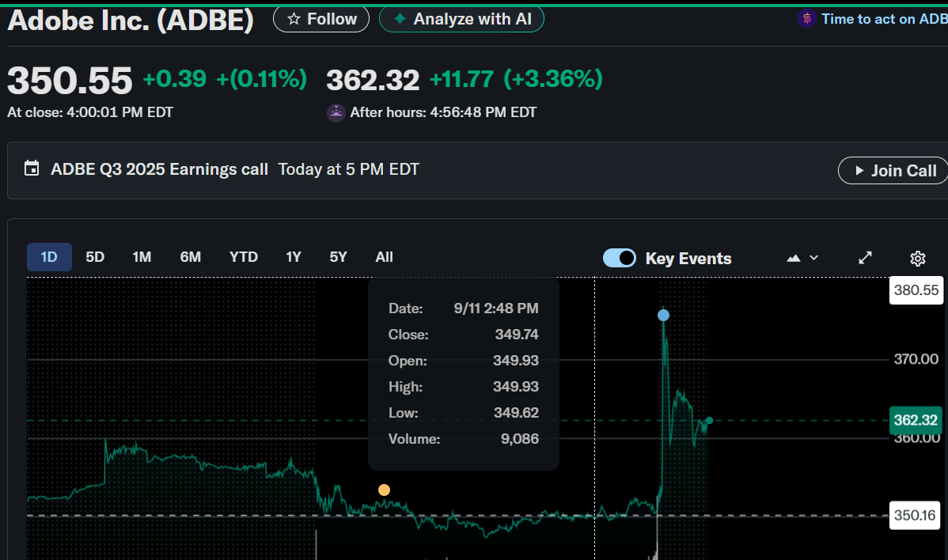Toggle the Key Events switch
The width and height of the screenshot is (948, 560).
(619, 258)
